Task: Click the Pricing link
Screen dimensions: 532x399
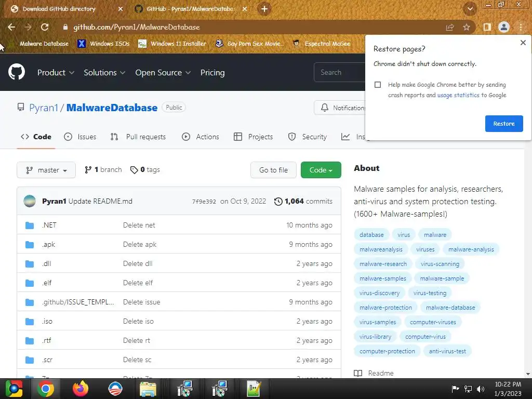Action: (x=212, y=73)
